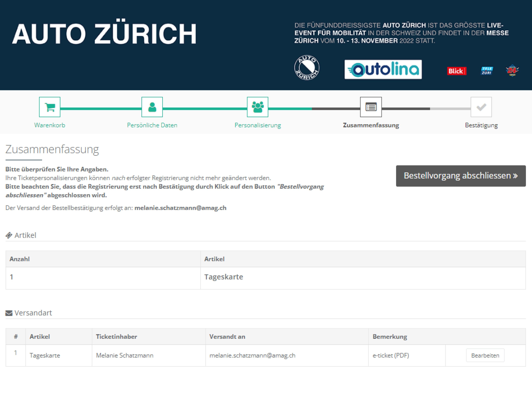Viewport: 532px width, 399px height.
Task: Click Bestellvorgang abschliessen button
Action: point(461,176)
